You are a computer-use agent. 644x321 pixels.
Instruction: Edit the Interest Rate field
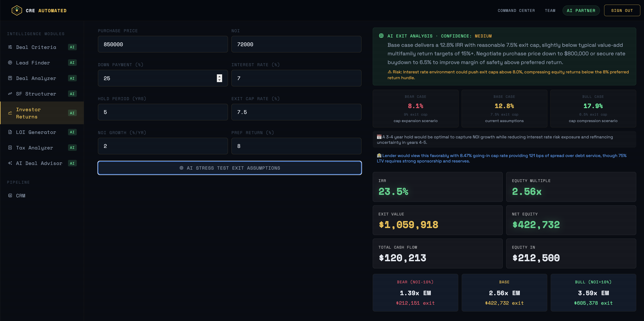point(296,78)
